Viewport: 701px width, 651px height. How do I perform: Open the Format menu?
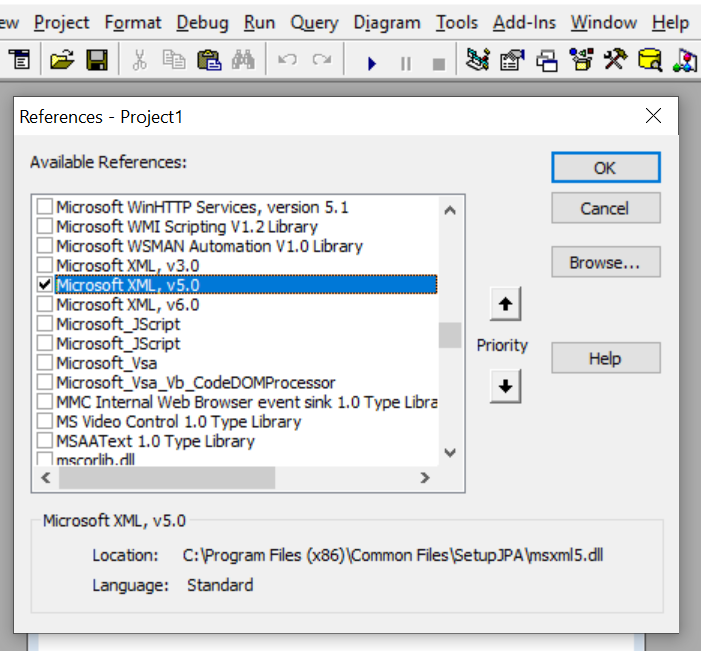coord(133,22)
